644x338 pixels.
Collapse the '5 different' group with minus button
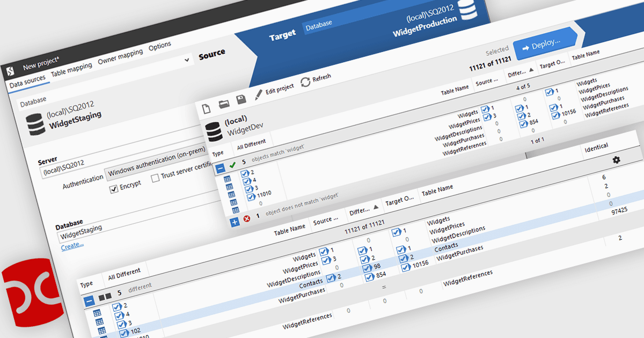pyautogui.click(x=89, y=300)
